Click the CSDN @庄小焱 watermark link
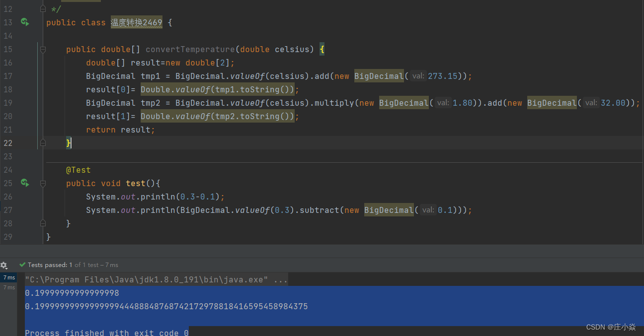The height and width of the screenshot is (336, 644). point(611,327)
